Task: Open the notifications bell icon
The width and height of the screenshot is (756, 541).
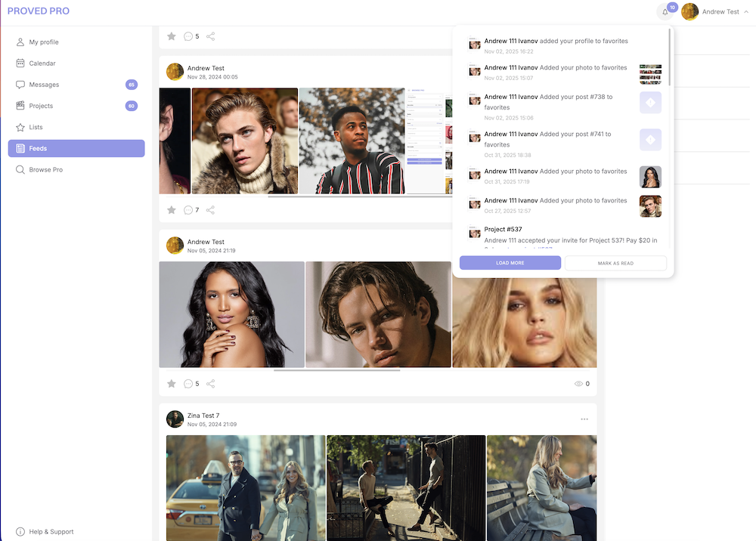Action: coord(665,12)
